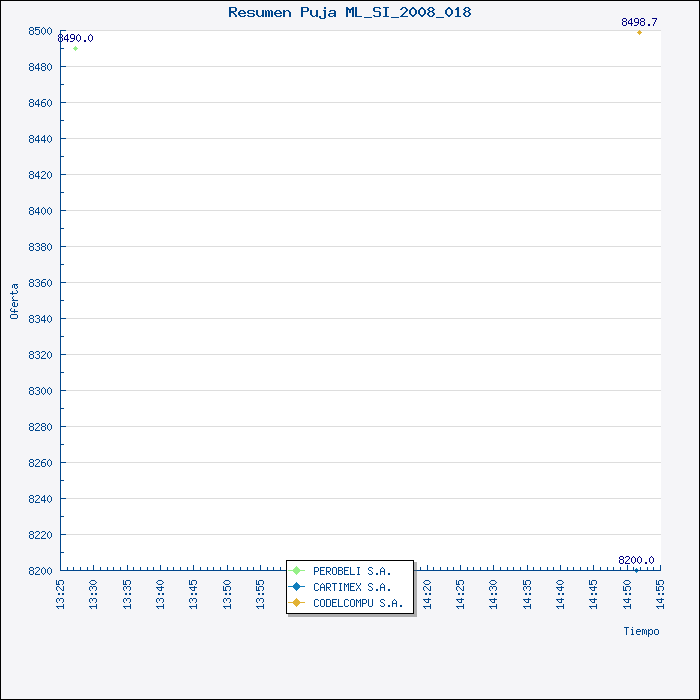Viewport: 700px width, 700px height.
Task: Click the Tiempo x-axis title
Action: (641, 631)
